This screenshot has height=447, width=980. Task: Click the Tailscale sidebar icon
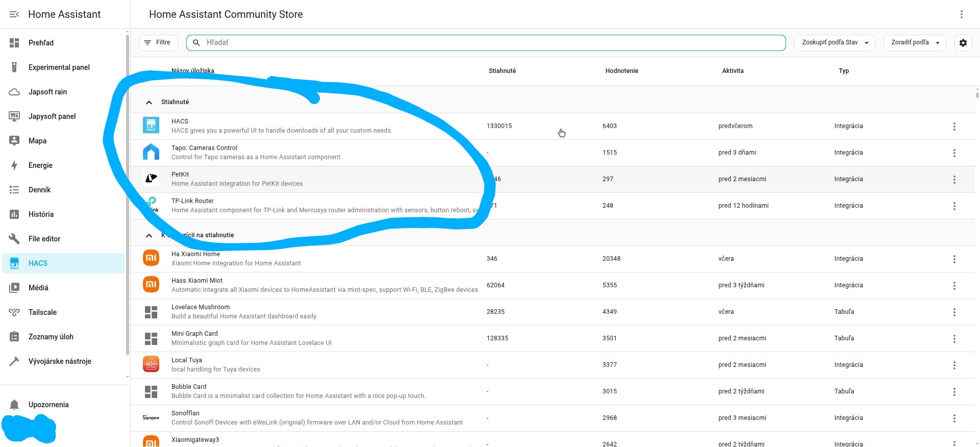(14, 312)
